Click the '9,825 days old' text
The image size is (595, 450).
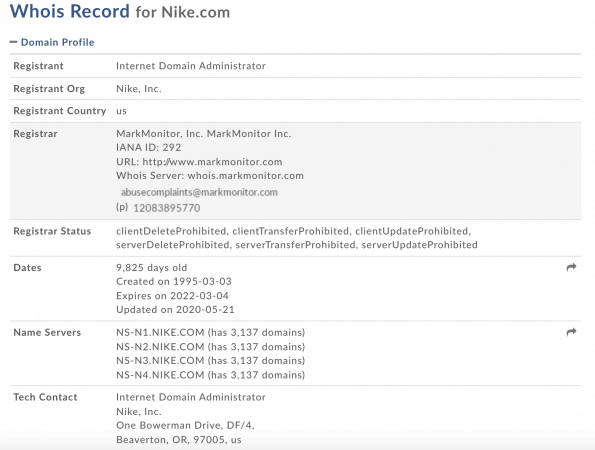click(152, 267)
